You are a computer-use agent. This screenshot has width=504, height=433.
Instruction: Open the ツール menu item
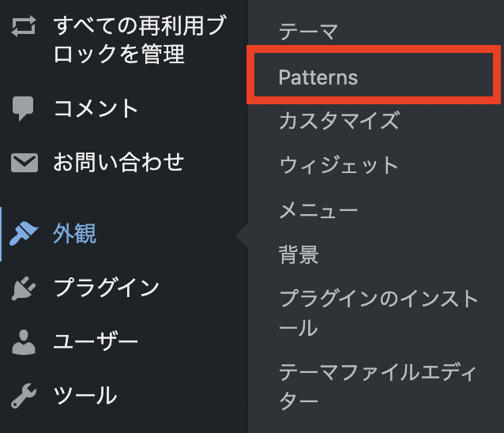click(x=85, y=395)
